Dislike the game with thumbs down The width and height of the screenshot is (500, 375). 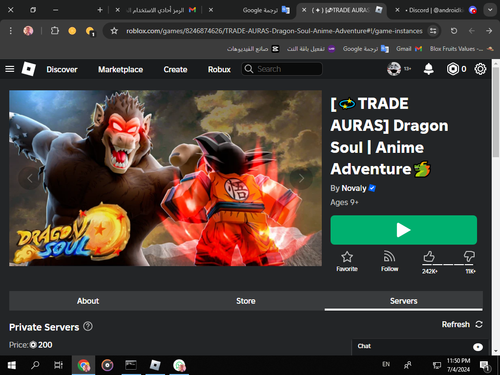click(x=469, y=256)
